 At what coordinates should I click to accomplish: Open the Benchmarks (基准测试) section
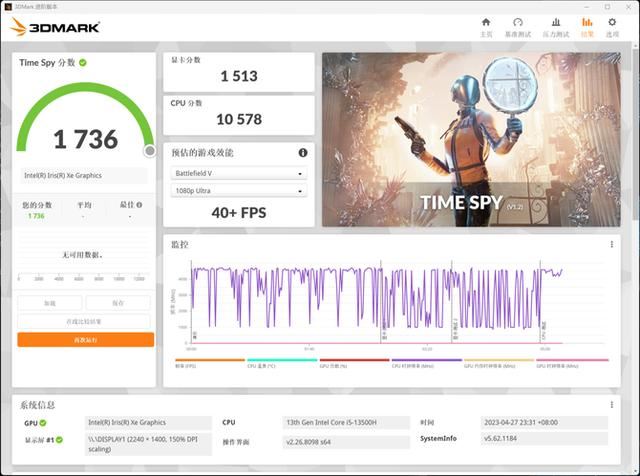click(517, 27)
